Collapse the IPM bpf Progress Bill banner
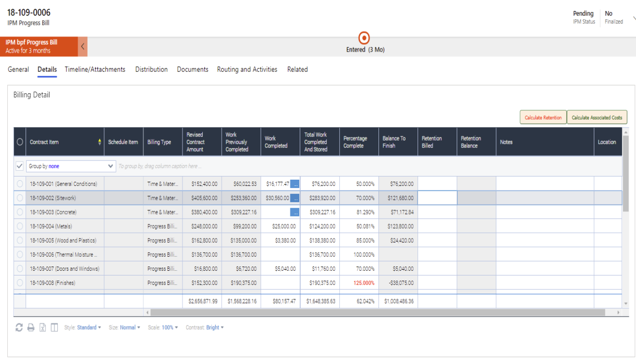 coord(82,46)
